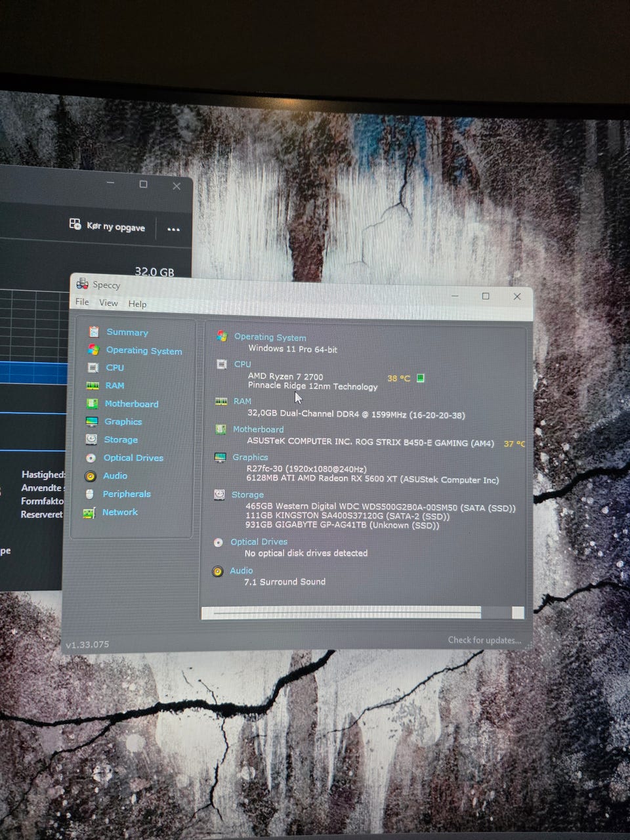
Task: Click the Network icon in sidebar
Action: pos(89,513)
